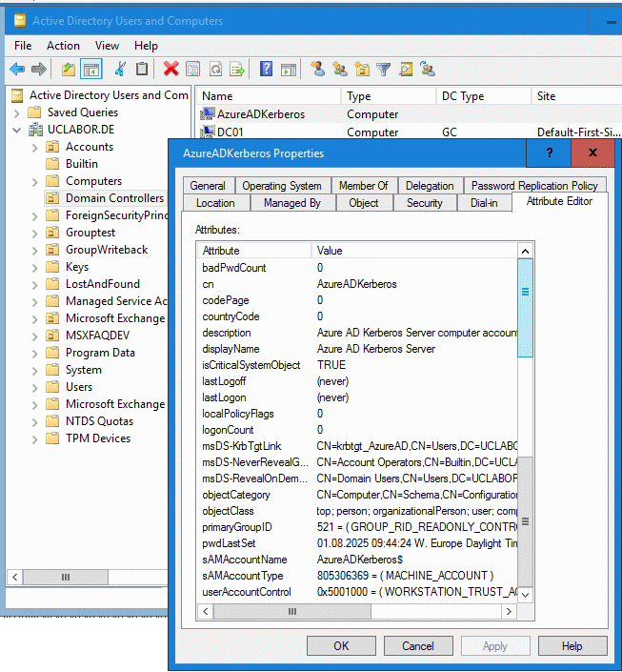
Task: Click the Create new user toolbar icon
Action: pyautogui.click(x=317, y=69)
